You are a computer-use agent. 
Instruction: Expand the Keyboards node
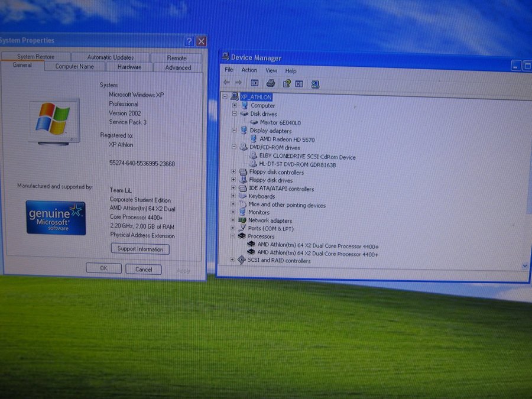(234, 196)
